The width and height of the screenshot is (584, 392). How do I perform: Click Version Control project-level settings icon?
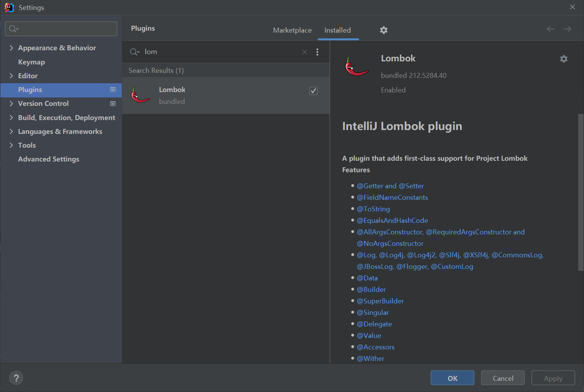click(113, 104)
